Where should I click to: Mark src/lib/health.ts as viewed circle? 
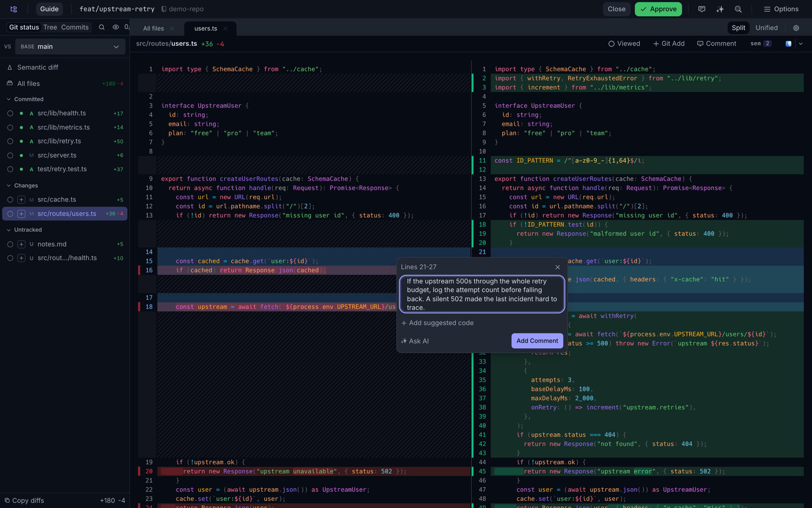(x=10, y=113)
